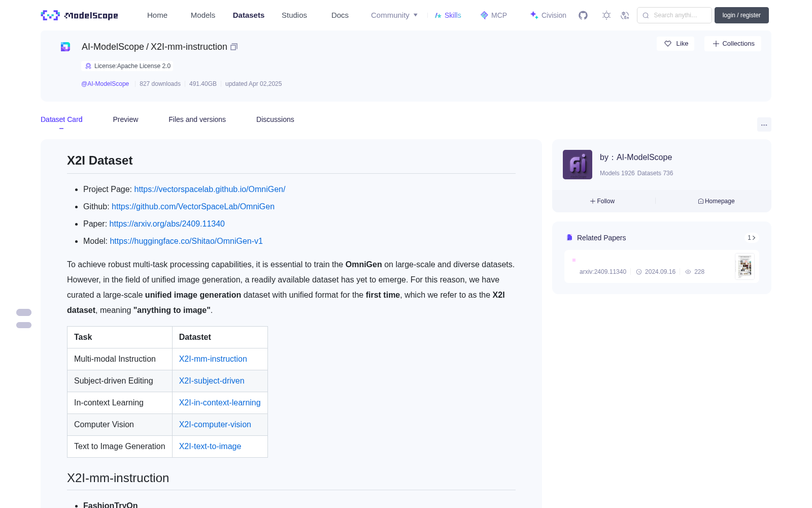Switch to the Preview tab
The height and width of the screenshot is (508, 812).
[x=125, y=119]
